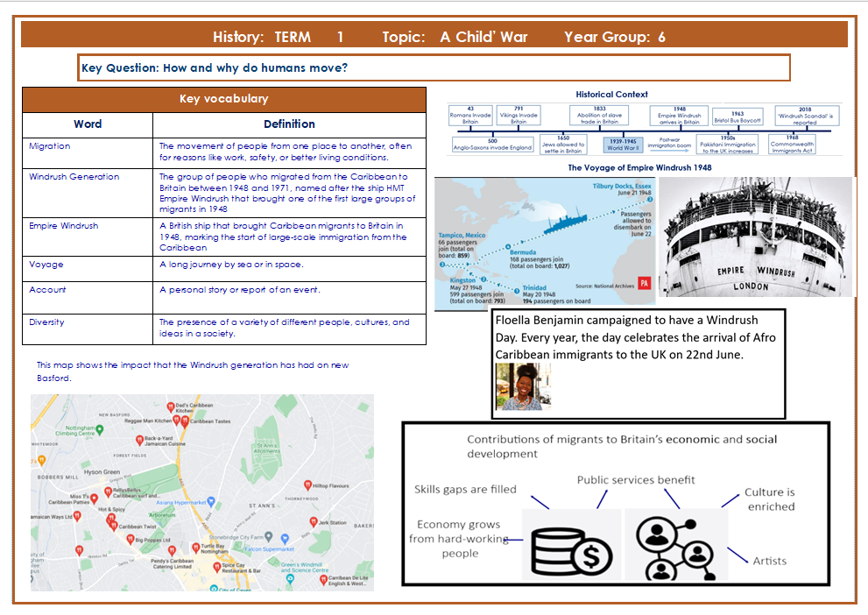Select the 1968 Commonwealth Immigrants Act box
The height and width of the screenshot is (615, 868).
pos(792,144)
